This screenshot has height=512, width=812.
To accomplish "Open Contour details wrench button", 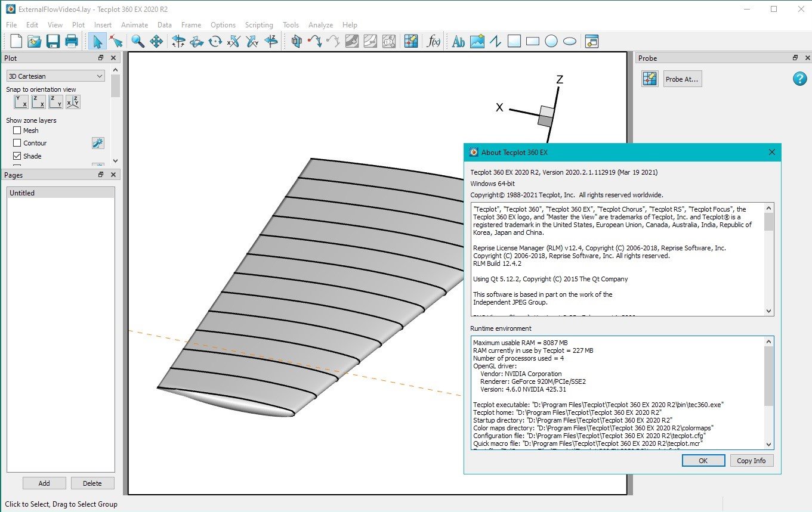I will 98,143.
